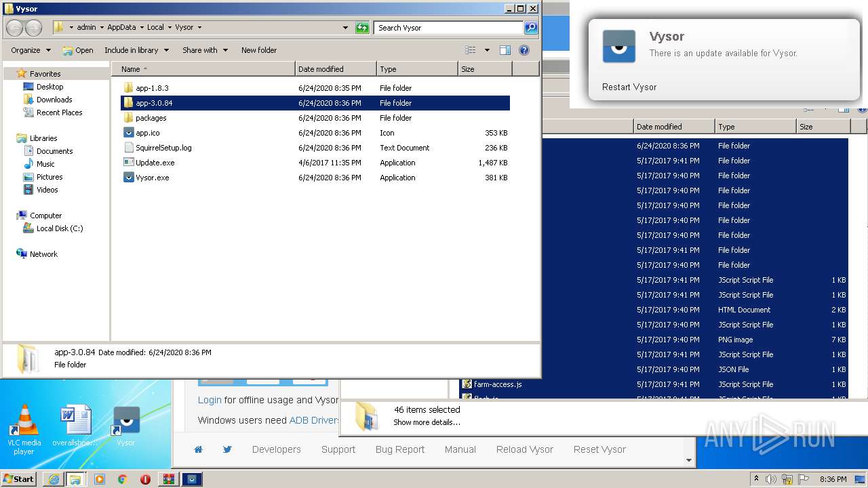Select the Vysor.exe file icon
The height and width of the screenshot is (488, 868).
point(129,178)
